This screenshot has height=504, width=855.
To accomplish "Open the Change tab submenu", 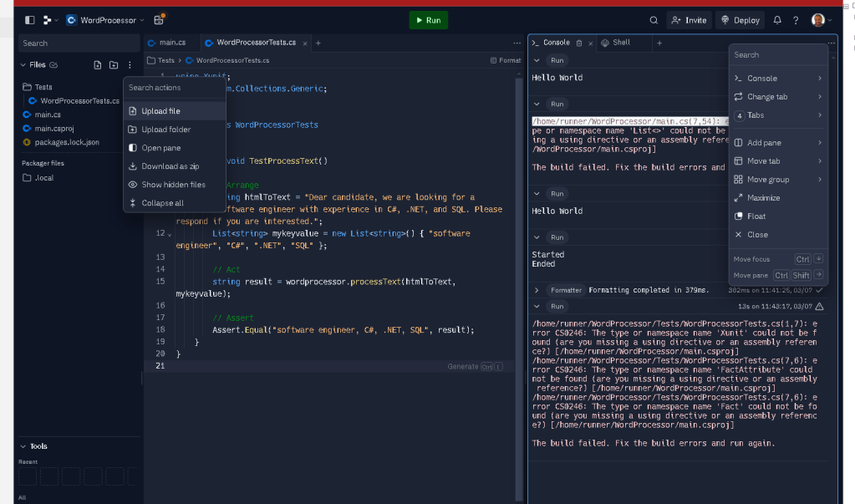I will pos(778,97).
